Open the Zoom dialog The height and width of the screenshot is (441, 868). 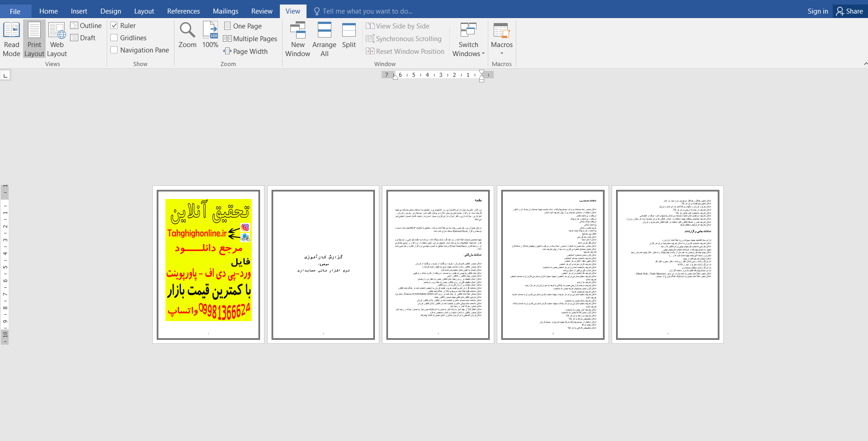tap(187, 35)
